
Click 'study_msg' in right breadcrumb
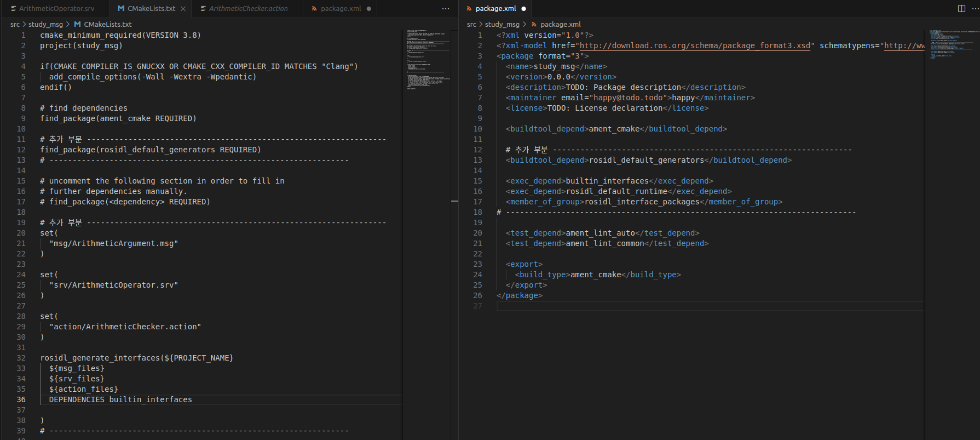point(502,25)
